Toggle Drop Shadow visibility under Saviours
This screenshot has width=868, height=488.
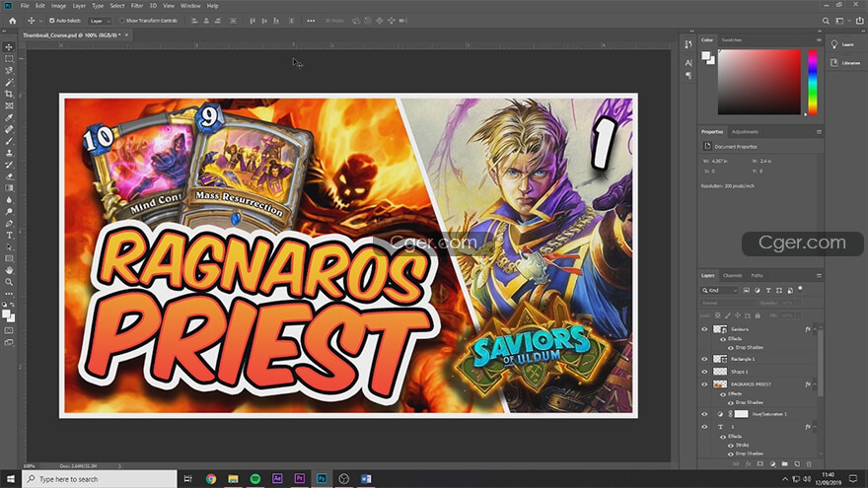point(731,347)
